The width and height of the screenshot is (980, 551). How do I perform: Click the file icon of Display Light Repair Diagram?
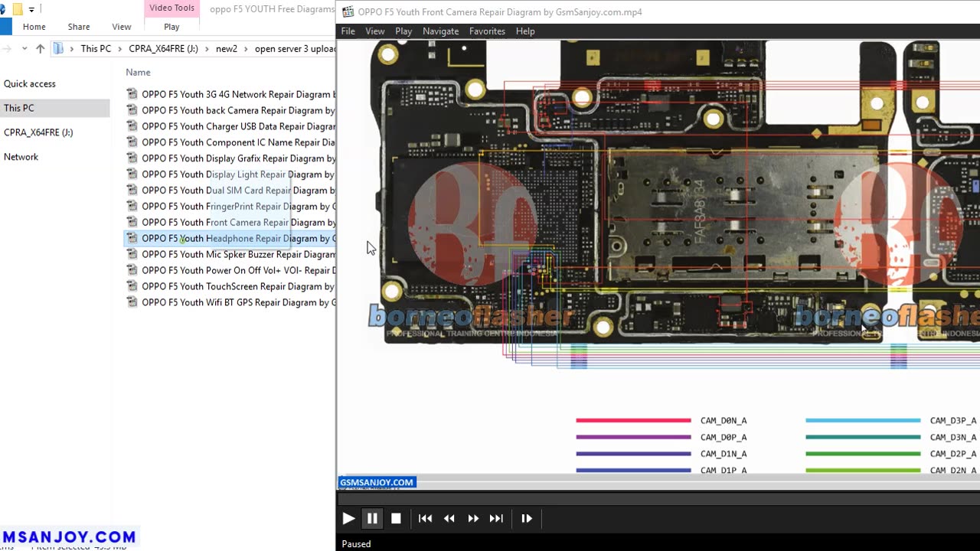[132, 174]
